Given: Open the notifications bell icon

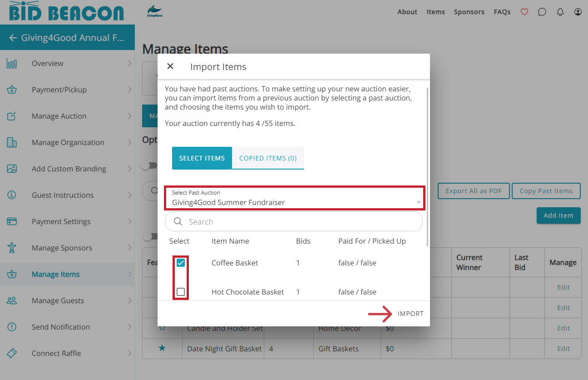Looking at the screenshot, I should (x=560, y=12).
